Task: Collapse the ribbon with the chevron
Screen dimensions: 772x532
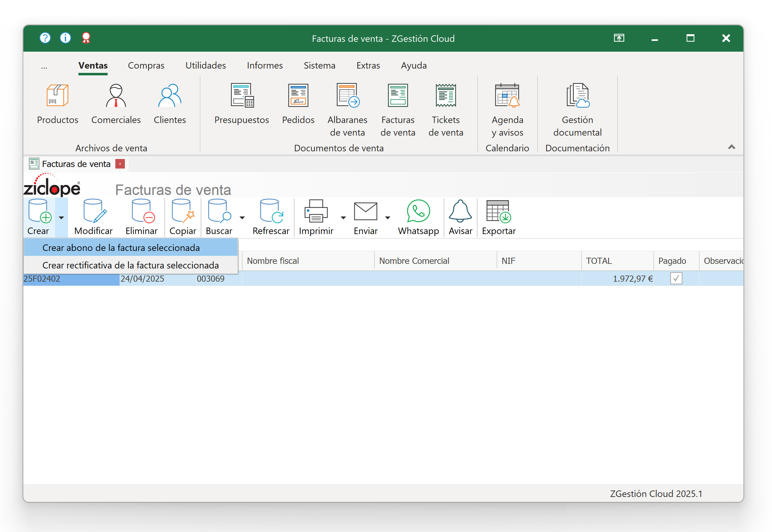Action: tap(732, 147)
